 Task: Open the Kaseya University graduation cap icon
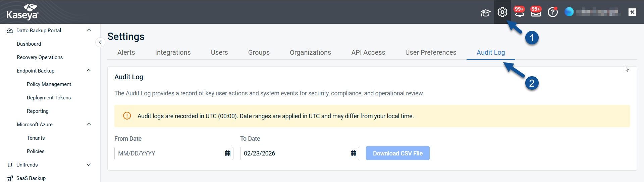[485, 13]
